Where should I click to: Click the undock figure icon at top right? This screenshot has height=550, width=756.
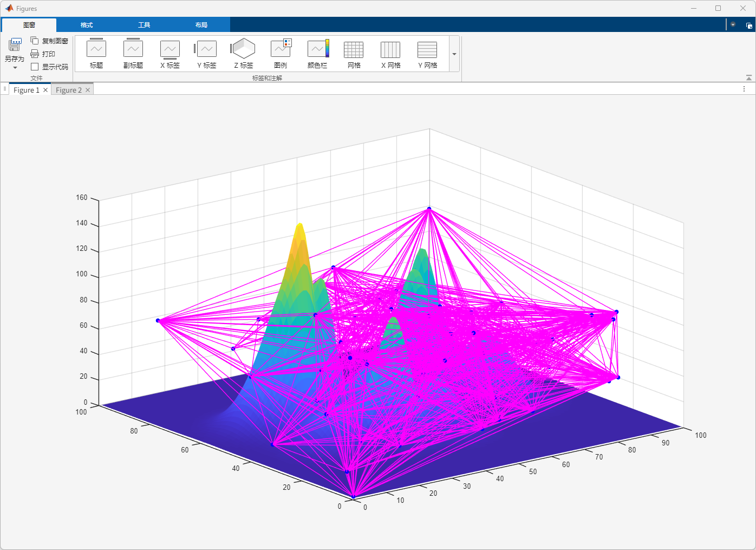(749, 25)
